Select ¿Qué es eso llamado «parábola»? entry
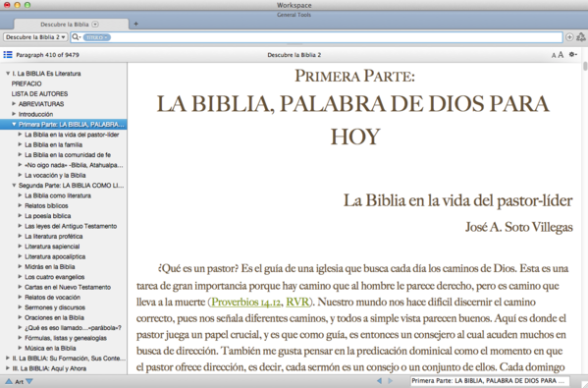 pyautogui.click(x=73, y=327)
